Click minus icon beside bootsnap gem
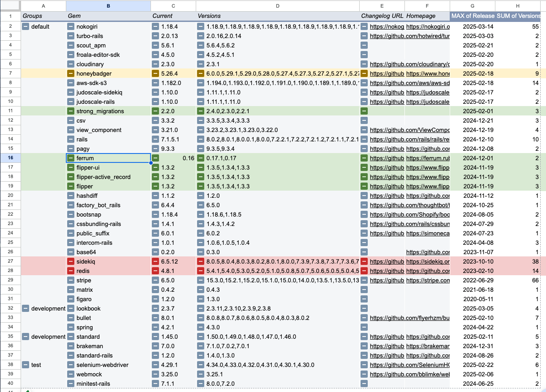This screenshot has height=392, width=546. coord(71,215)
